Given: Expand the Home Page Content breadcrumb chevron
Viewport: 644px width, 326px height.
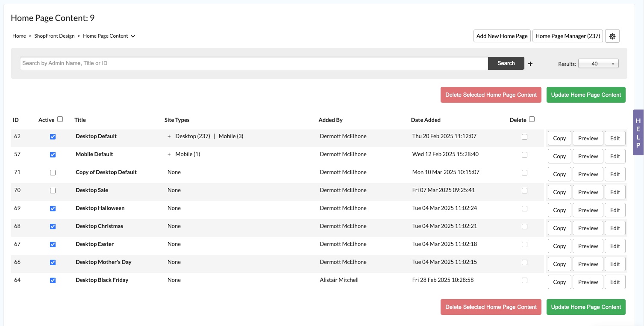Looking at the screenshot, I should point(133,36).
